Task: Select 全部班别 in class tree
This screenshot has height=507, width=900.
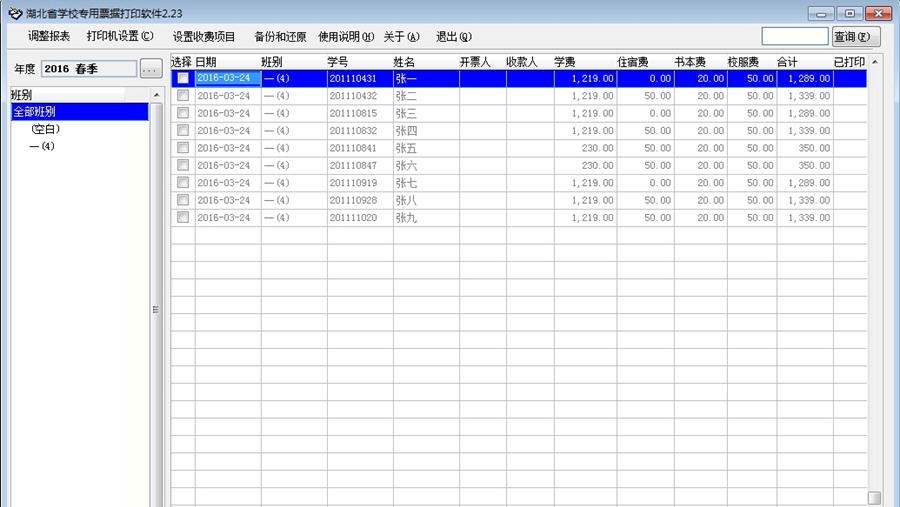Action: [x=35, y=112]
